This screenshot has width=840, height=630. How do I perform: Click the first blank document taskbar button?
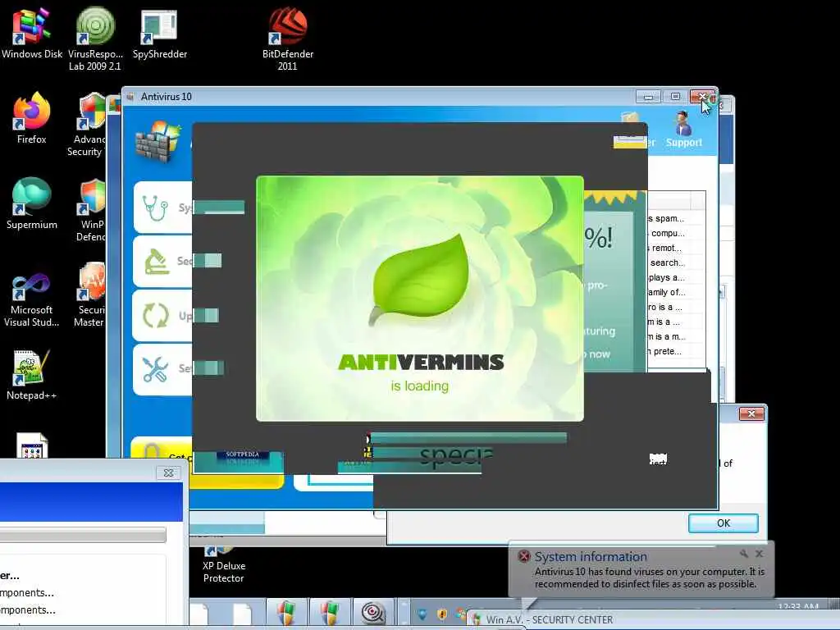(199, 614)
